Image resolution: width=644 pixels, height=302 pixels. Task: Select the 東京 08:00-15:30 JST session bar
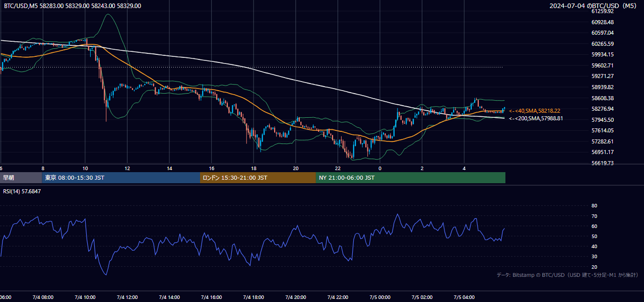[121, 178]
